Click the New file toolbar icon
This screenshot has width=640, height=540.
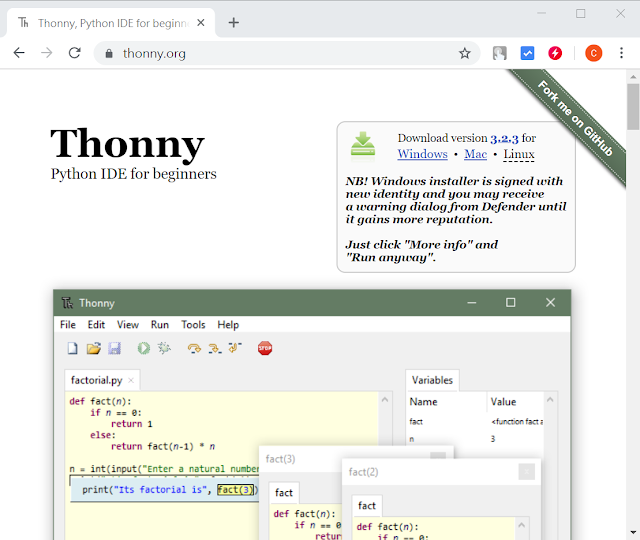click(73, 348)
